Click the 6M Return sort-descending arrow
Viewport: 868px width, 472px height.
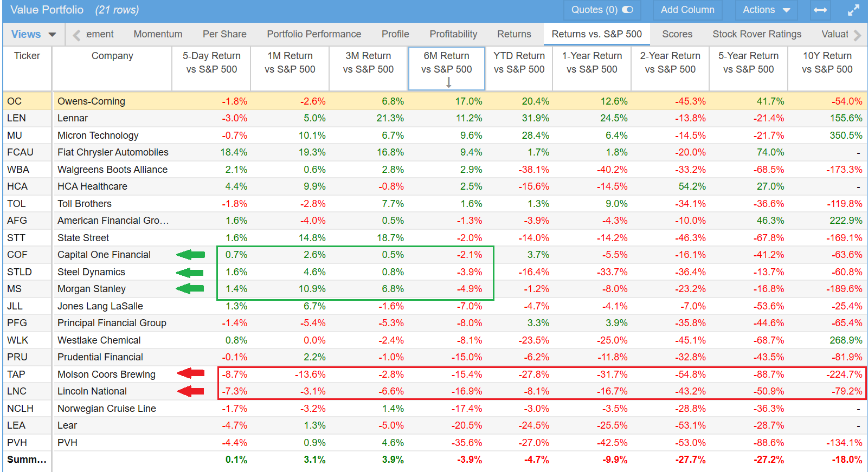click(x=448, y=82)
